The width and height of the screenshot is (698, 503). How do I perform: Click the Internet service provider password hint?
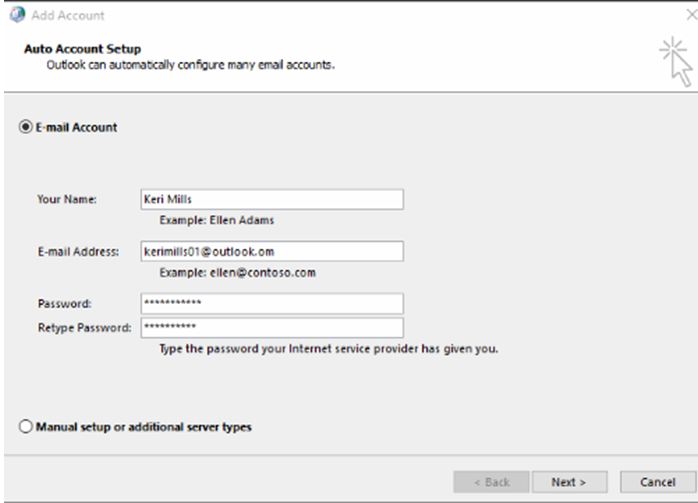point(329,349)
